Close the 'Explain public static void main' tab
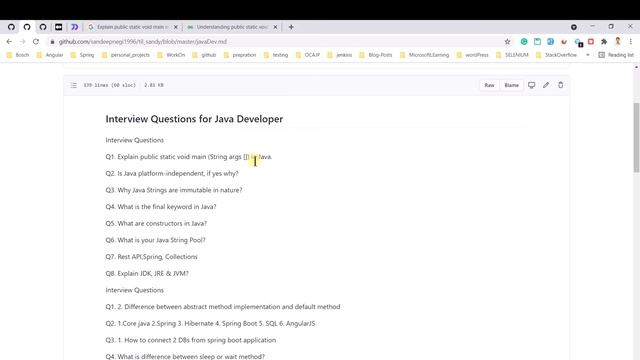The width and height of the screenshot is (640, 360). pyautogui.click(x=176, y=27)
